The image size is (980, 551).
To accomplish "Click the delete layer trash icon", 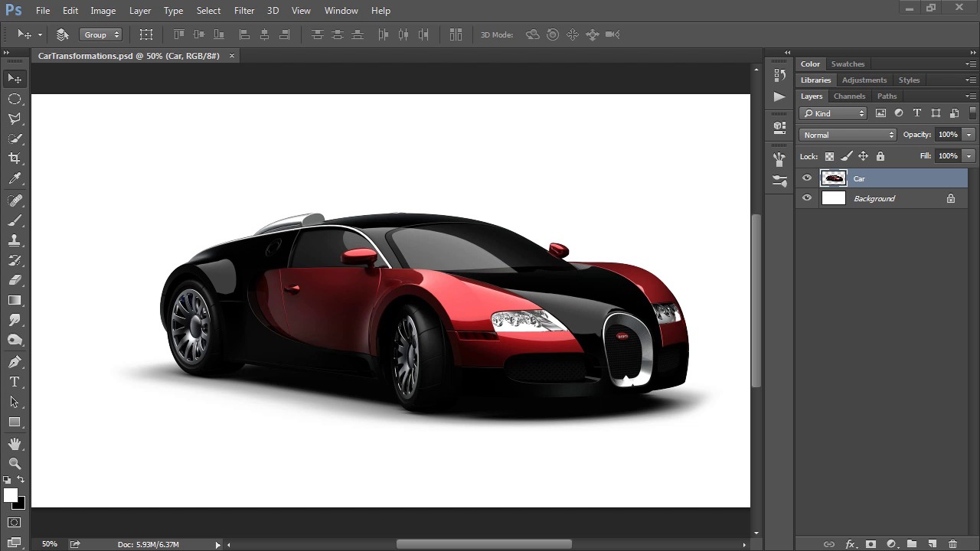I will pyautogui.click(x=952, y=544).
